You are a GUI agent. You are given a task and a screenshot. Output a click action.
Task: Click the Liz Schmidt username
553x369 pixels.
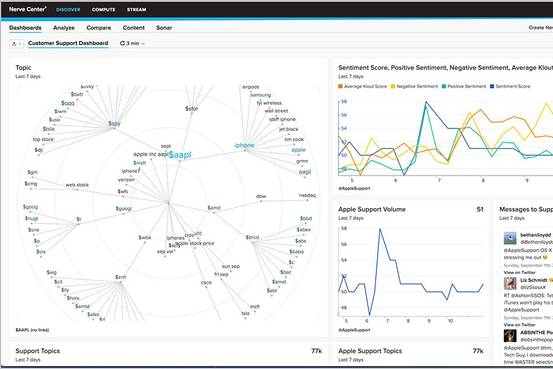click(534, 280)
